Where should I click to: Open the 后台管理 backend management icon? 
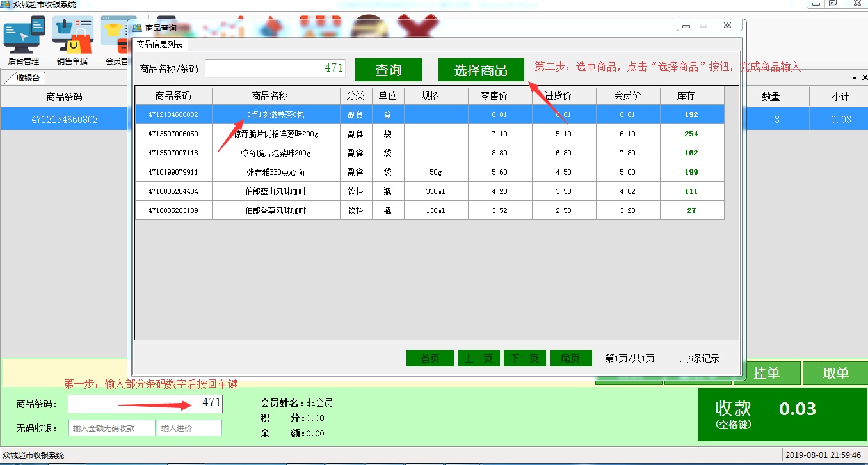point(24,40)
